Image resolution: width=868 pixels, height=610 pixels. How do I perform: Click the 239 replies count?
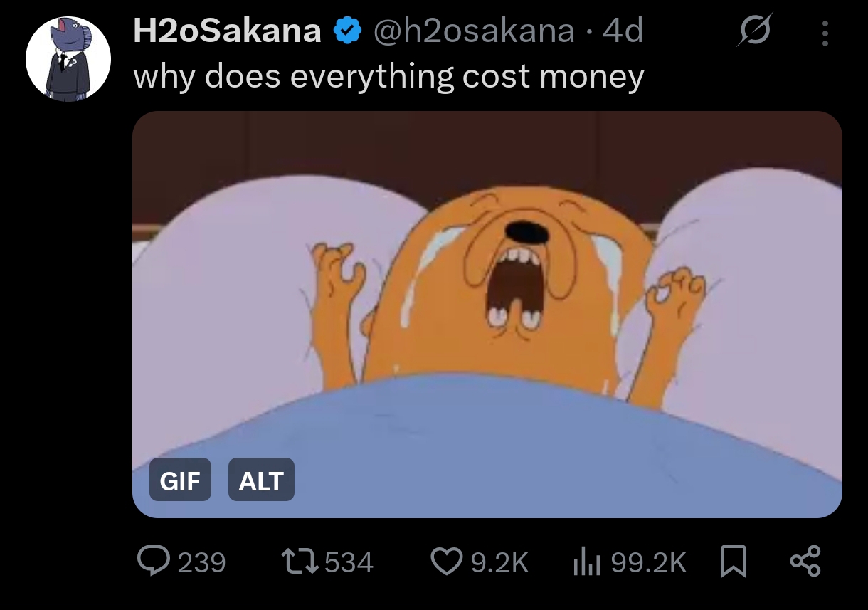click(201, 563)
